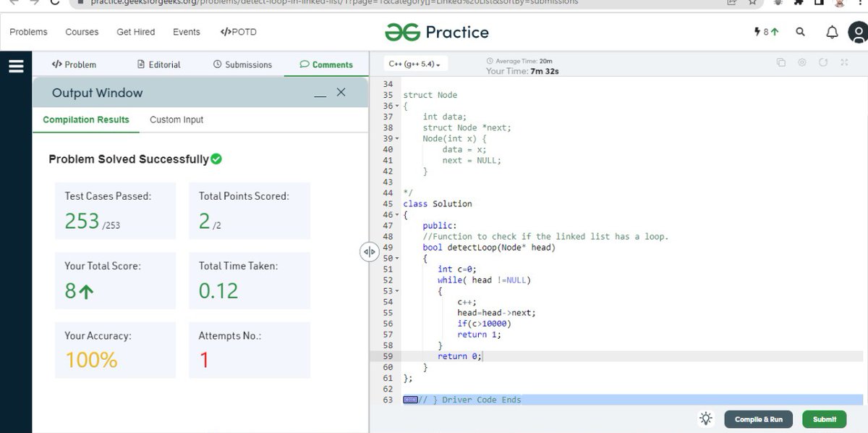This screenshot has height=433, width=868.
Task: Reload the page in browser
Action: [x=54, y=2]
